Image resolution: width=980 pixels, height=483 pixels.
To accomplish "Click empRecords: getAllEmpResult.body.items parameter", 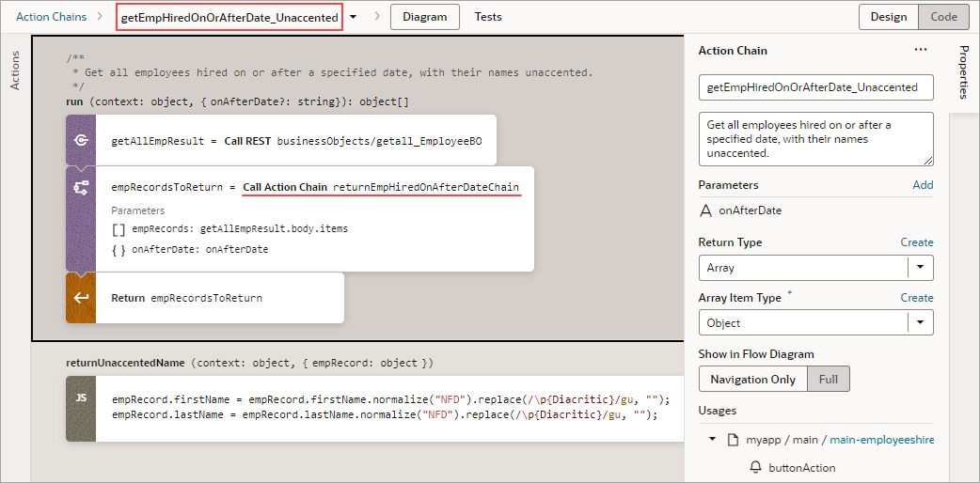I will 240,229.
